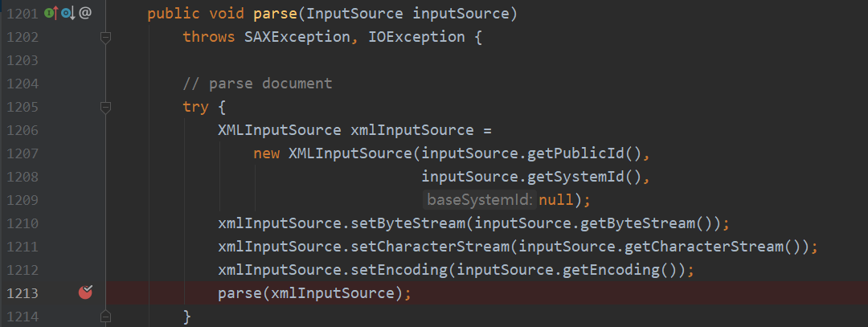Collapse the fold marker on line 1202
868x327 pixels.
click(x=104, y=37)
